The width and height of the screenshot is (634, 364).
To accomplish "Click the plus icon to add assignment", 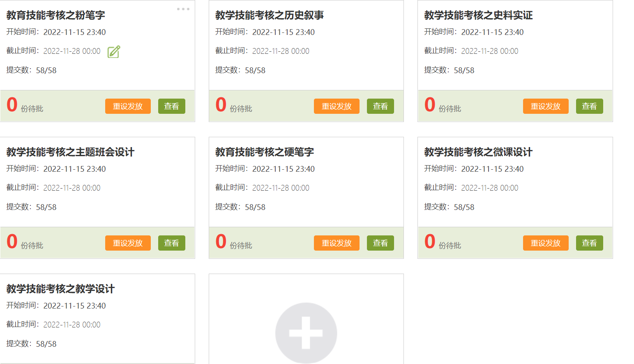I will (306, 333).
